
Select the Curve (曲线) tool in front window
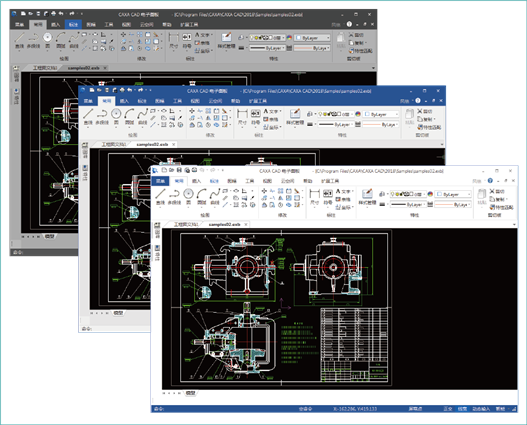(x=215, y=197)
